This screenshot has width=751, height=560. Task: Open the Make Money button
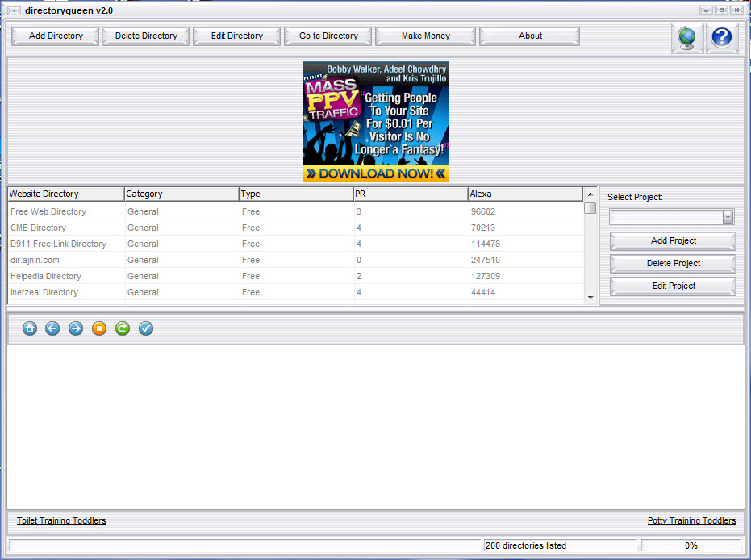pos(426,36)
